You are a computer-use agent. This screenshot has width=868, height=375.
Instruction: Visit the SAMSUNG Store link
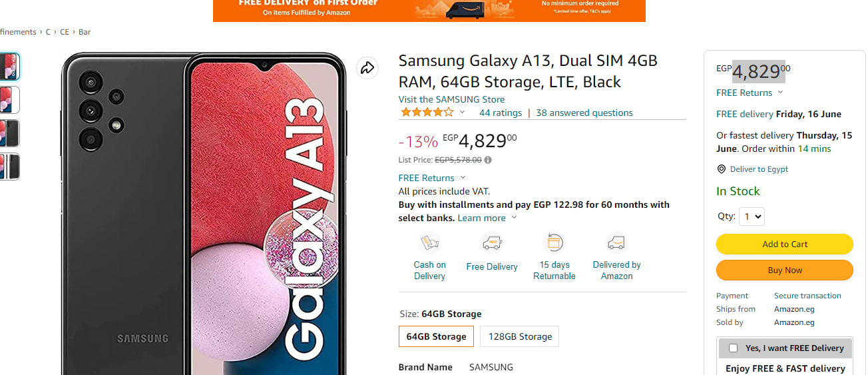(x=451, y=99)
